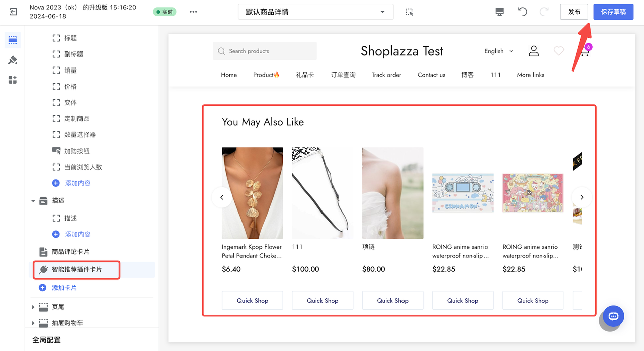Image resolution: width=644 pixels, height=351 pixels.
Task: Click the Search products input field
Action: coord(265,51)
